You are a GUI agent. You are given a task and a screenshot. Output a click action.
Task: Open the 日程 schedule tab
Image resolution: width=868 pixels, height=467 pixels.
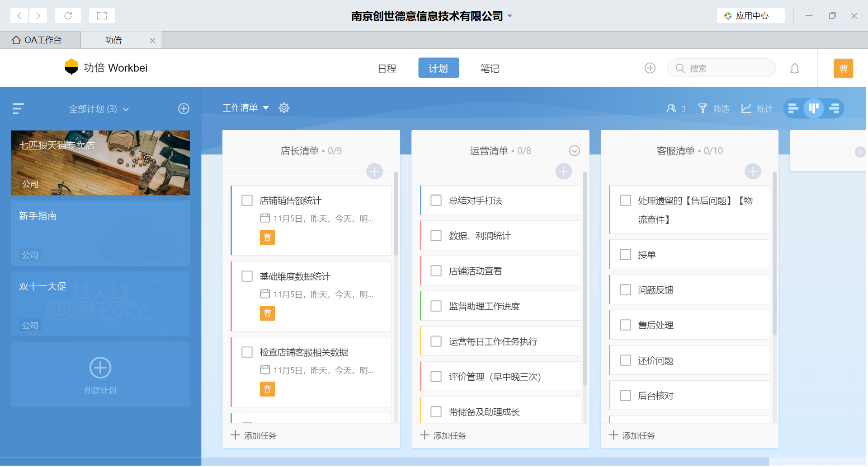point(387,68)
